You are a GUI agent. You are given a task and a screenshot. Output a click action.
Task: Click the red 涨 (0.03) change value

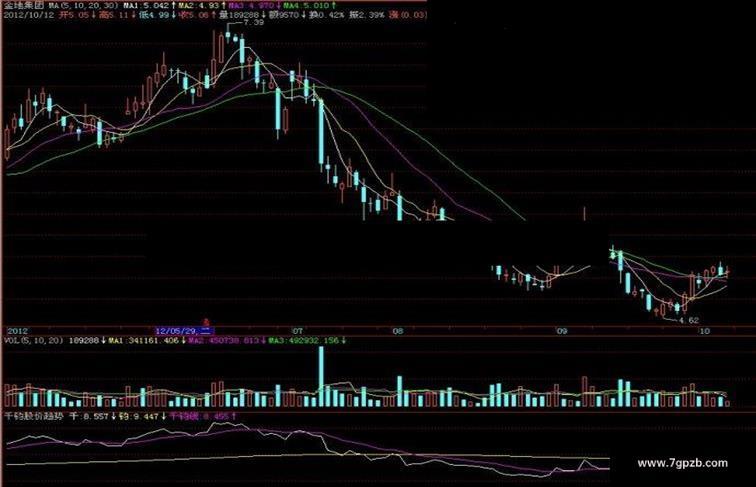coord(408,15)
